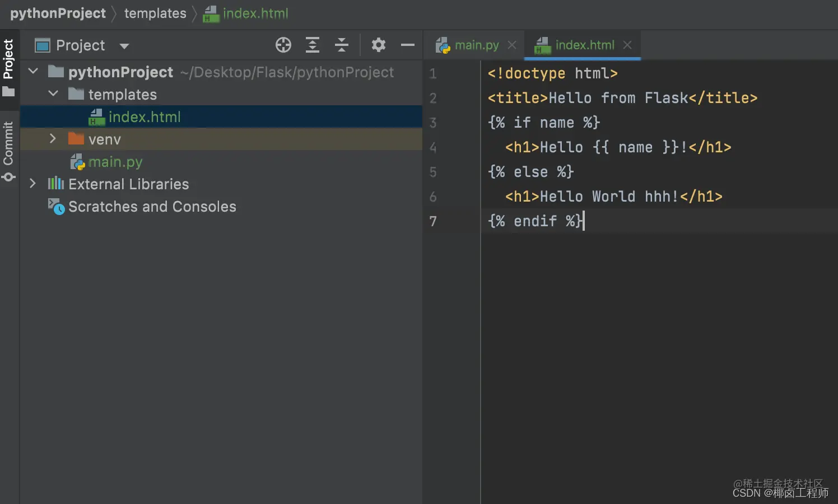Close the main.py editor tab
The image size is (838, 504).
512,45
